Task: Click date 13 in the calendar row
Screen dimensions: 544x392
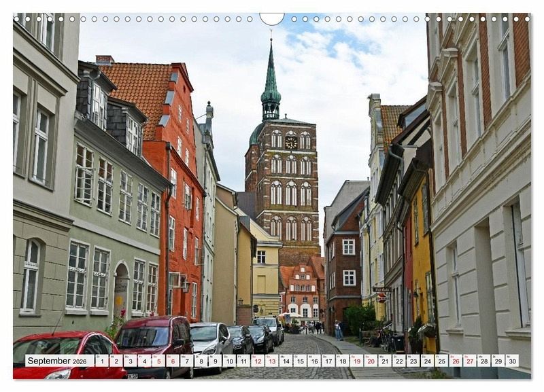Action: point(271,361)
